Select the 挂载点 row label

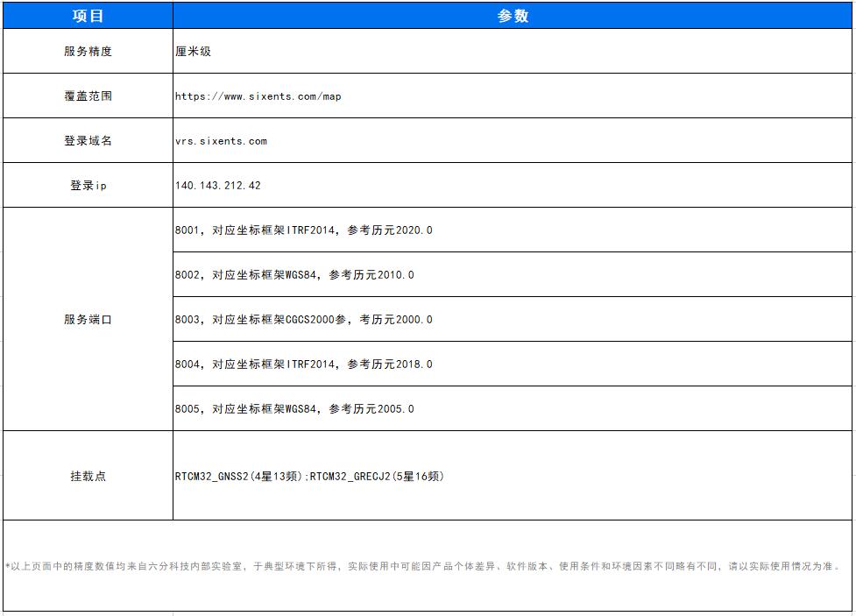(88, 477)
